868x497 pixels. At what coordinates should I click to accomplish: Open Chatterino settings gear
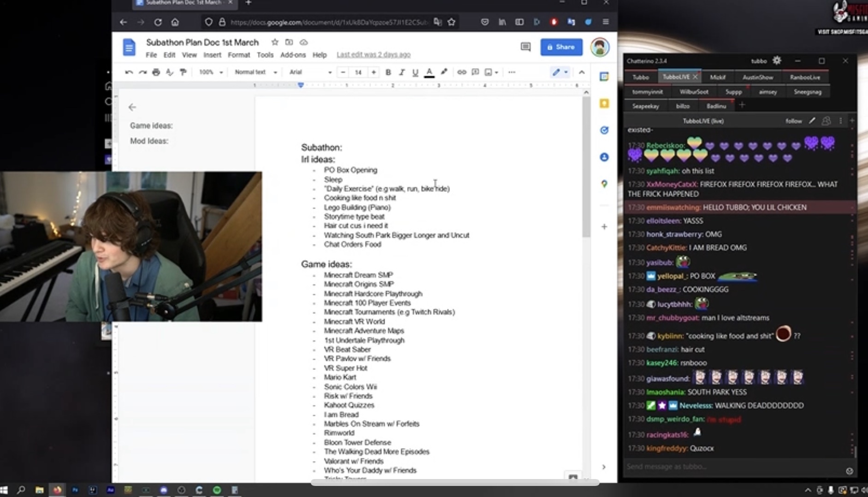(777, 60)
